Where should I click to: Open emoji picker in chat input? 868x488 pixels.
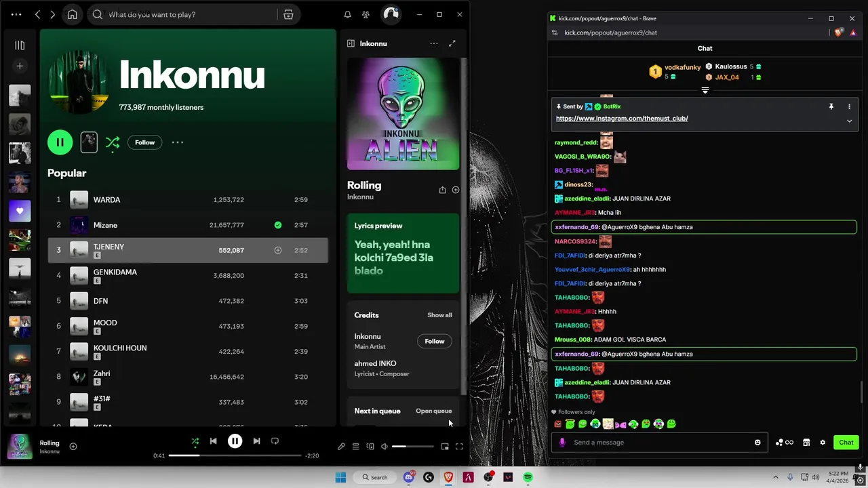757,443
